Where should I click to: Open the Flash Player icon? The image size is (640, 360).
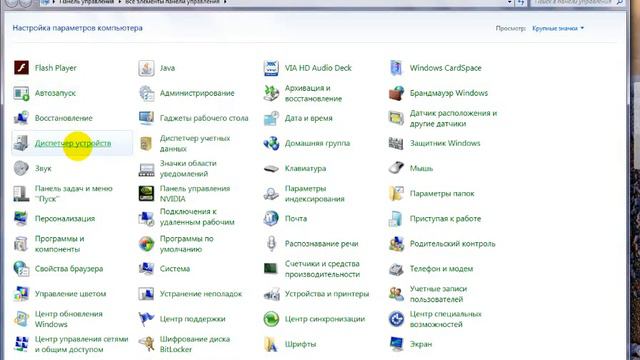coord(21,68)
